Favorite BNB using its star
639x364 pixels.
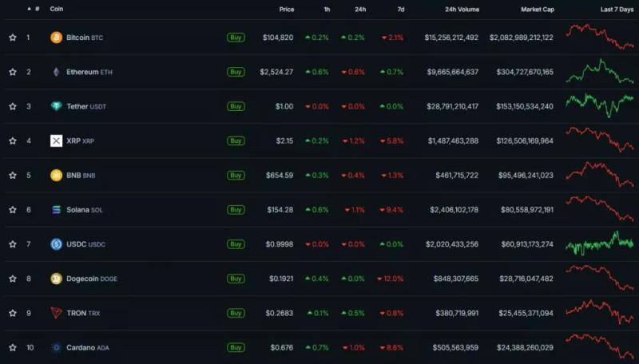coord(13,176)
